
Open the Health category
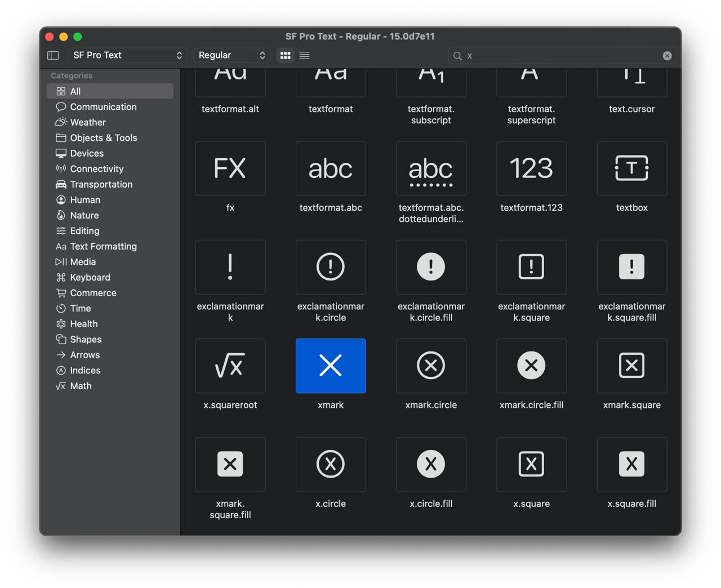point(110,324)
